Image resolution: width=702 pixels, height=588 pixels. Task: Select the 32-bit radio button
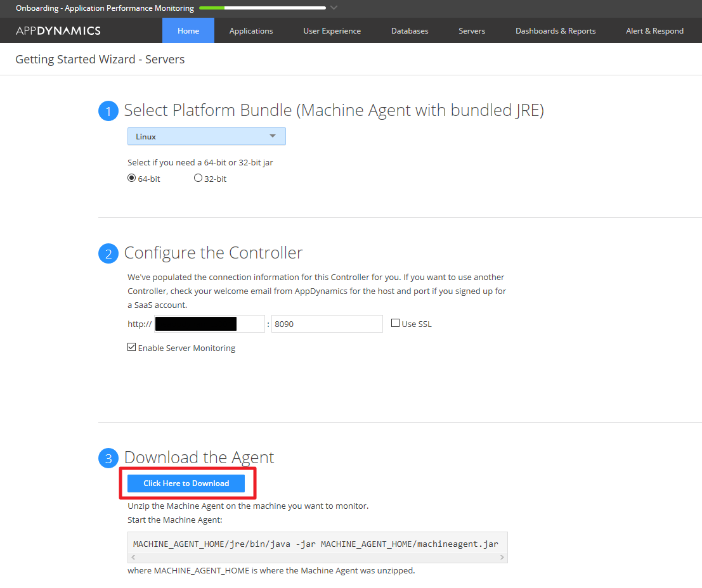click(x=197, y=178)
